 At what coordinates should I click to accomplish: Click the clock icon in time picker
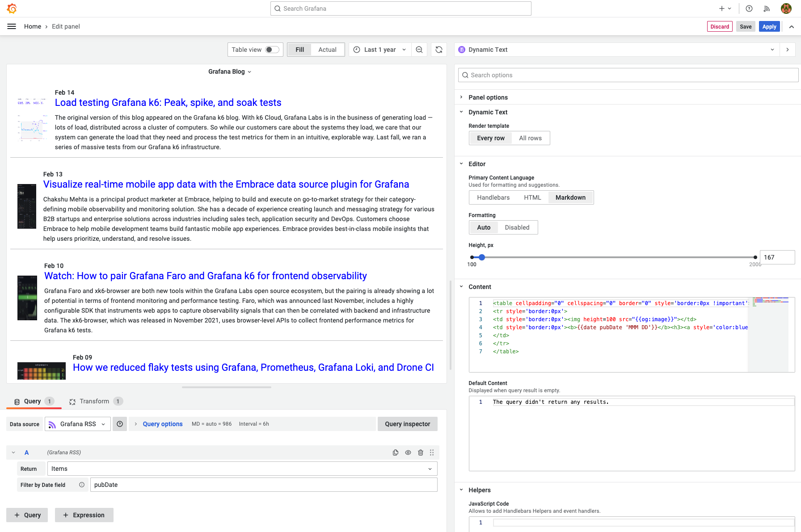tap(357, 50)
